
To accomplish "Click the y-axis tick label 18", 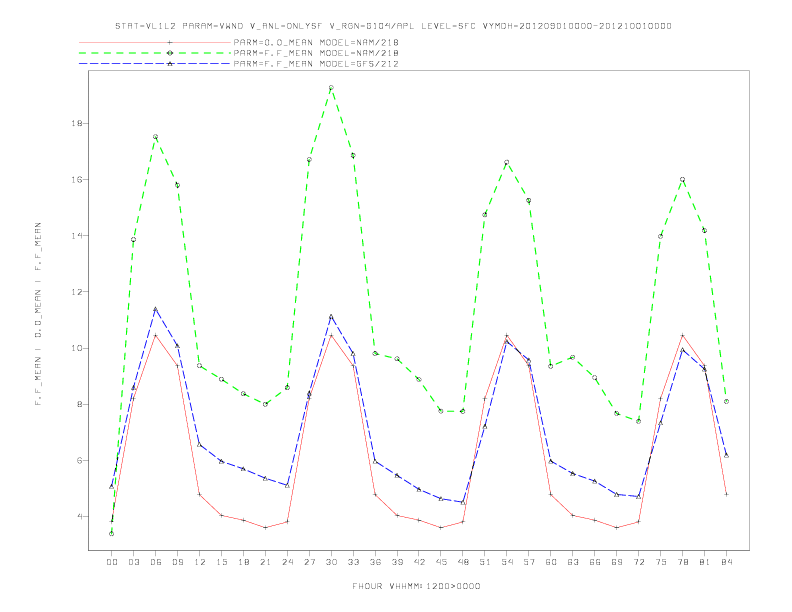I will click(x=77, y=123).
